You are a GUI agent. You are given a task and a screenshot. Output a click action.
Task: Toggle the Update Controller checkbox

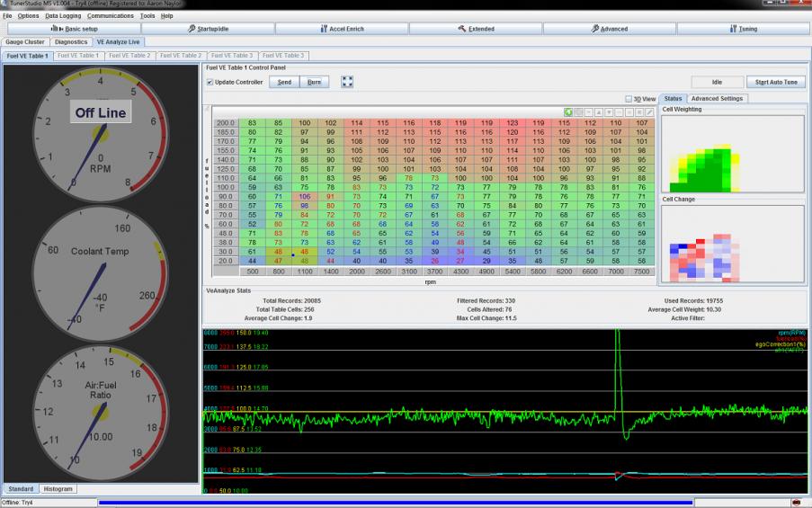tap(210, 82)
